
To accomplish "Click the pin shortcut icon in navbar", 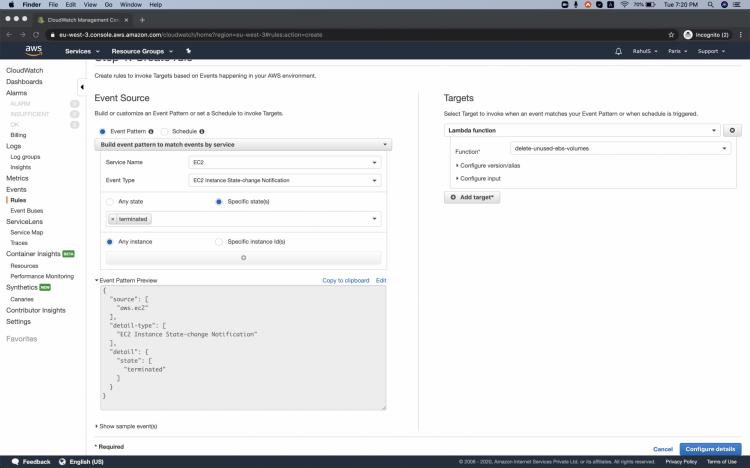I will tap(189, 51).
